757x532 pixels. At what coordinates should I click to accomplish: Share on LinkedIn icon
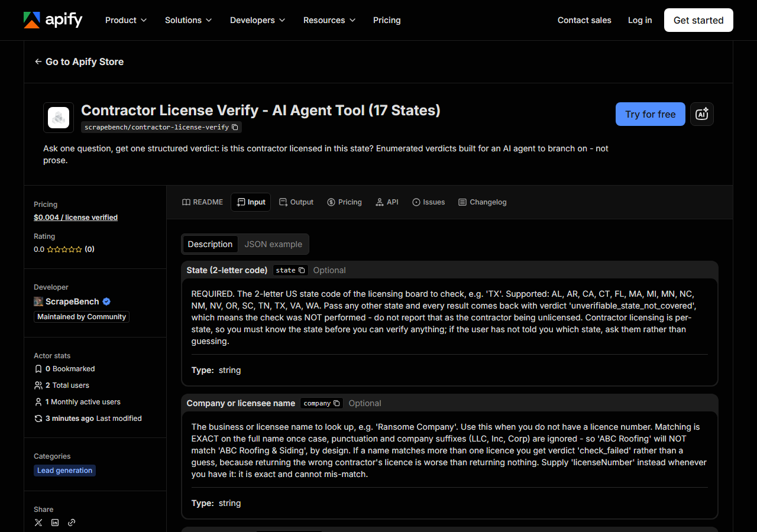[x=55, y=523]
